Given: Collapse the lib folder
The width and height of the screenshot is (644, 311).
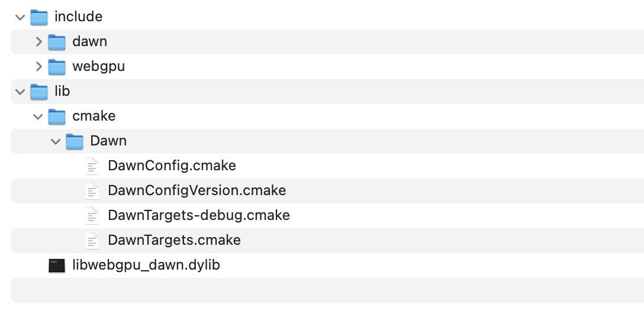Looking at the screenshot, I should coord(21,92).
